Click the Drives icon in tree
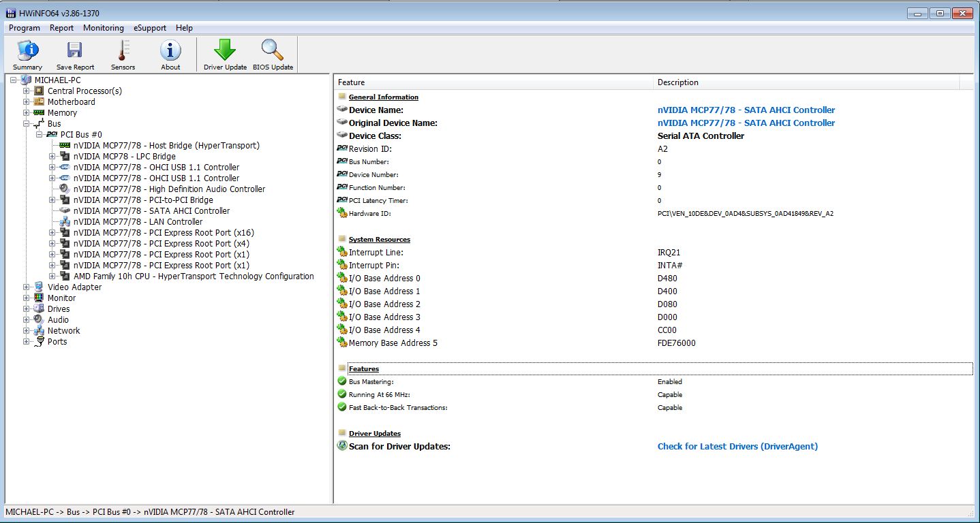The width and height of the screenshot is (980, 523). click(x=39, y=309)
